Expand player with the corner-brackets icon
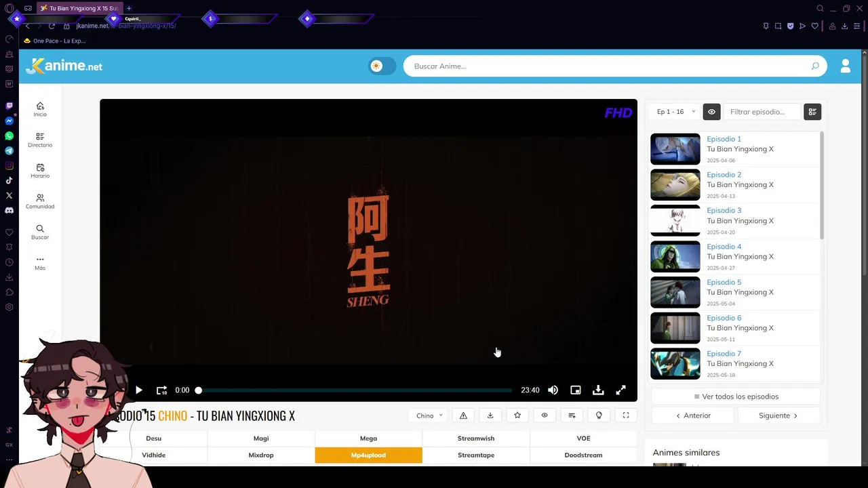This screenshot has height=488, width=868. click(x=626, y=415)
